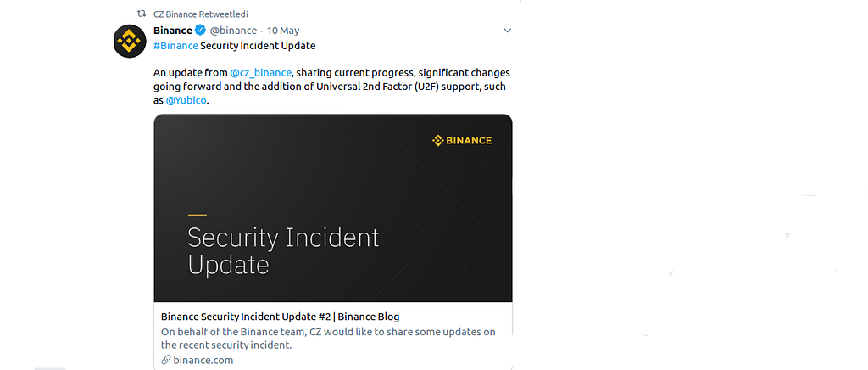Open the Security Incident Update card image
This screenshot has width=868, height=370.
pos(333,208)
